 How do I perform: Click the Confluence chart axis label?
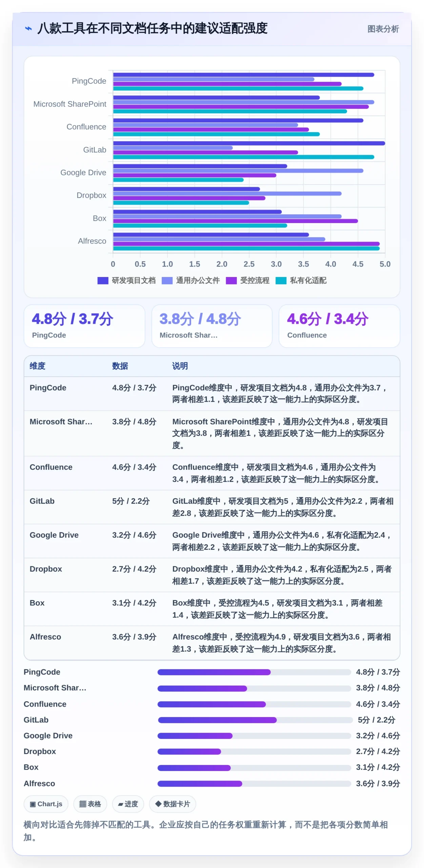tap(86, 127)
